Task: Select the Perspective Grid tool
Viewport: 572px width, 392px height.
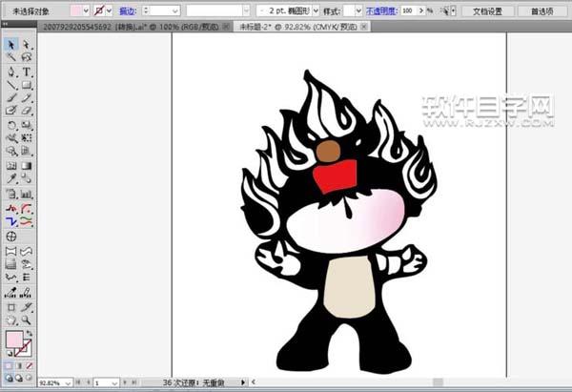Action: click(x=26, y=151)
